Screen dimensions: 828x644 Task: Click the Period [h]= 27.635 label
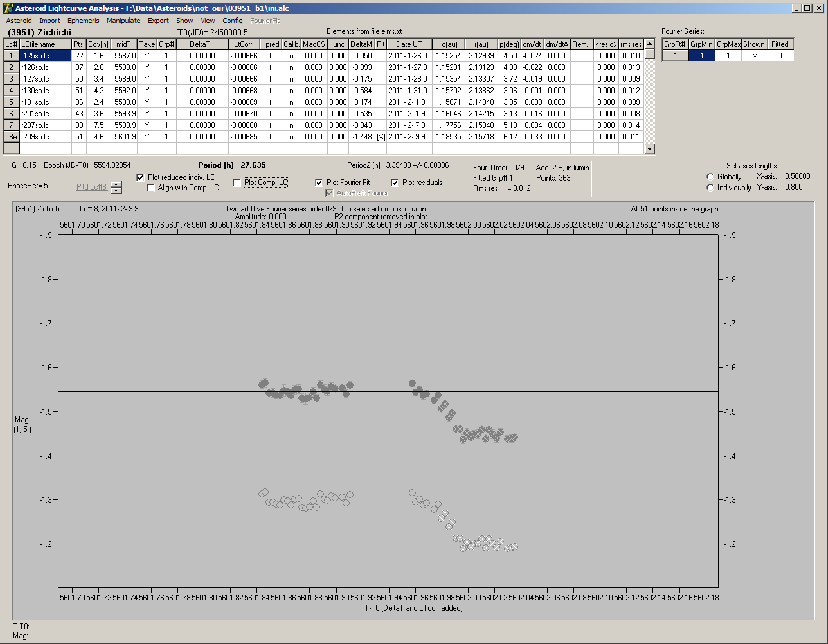point(232,165)
